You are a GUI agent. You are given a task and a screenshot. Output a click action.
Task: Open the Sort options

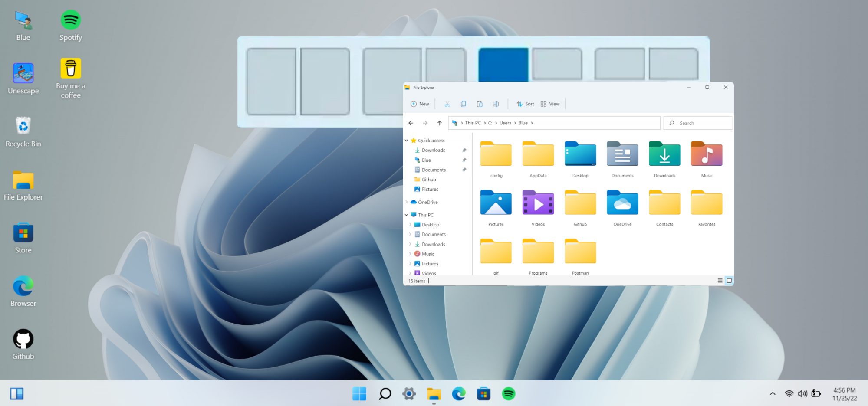[525, 104]
